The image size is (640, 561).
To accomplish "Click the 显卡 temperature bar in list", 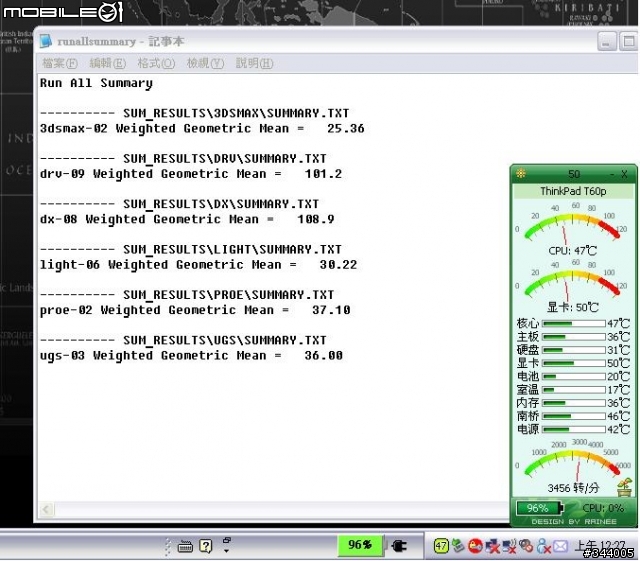I will click(x=573, y=363).
